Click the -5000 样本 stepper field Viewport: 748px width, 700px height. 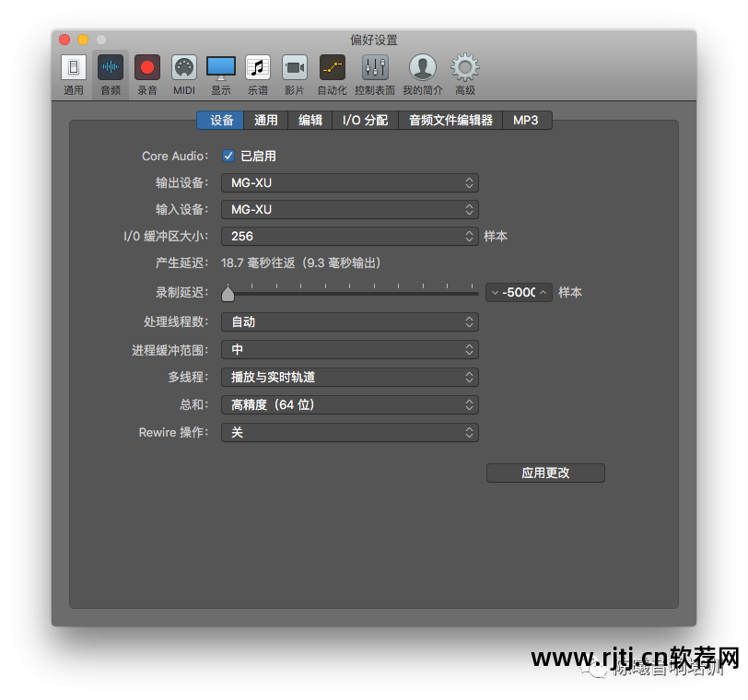pos(519,292)
